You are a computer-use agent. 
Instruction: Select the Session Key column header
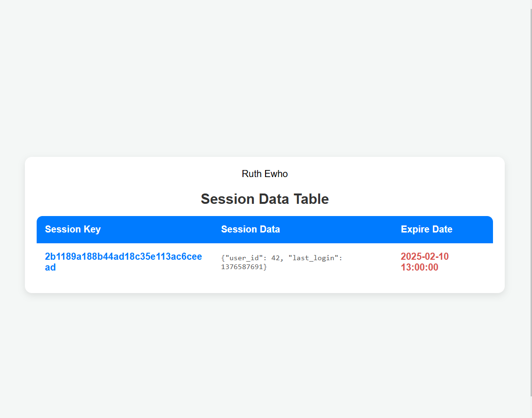(73, 229)
